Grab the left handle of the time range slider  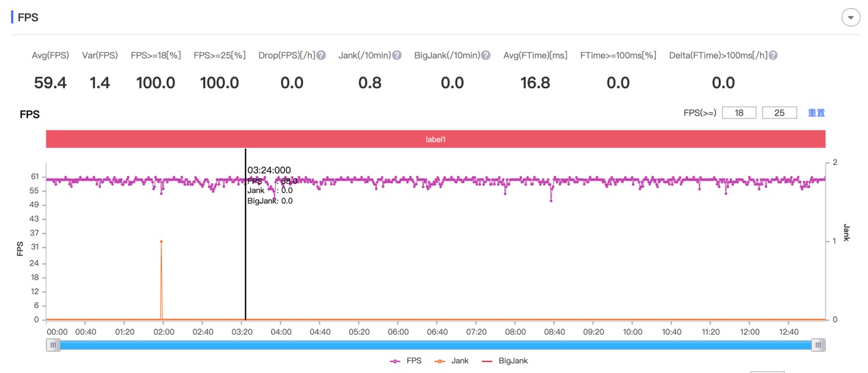53,346
